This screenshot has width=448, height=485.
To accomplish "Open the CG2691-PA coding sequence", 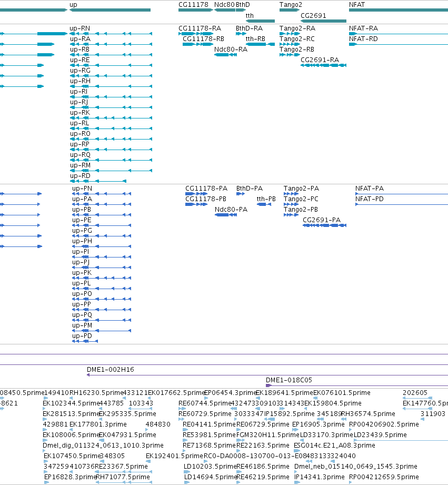I will coord(324,225).
